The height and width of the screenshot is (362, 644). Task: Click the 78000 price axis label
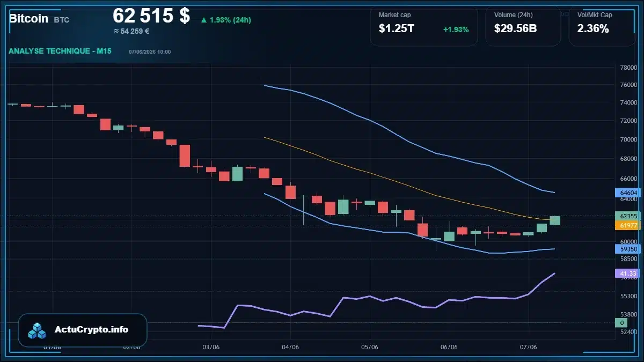(x=628, y=68)
